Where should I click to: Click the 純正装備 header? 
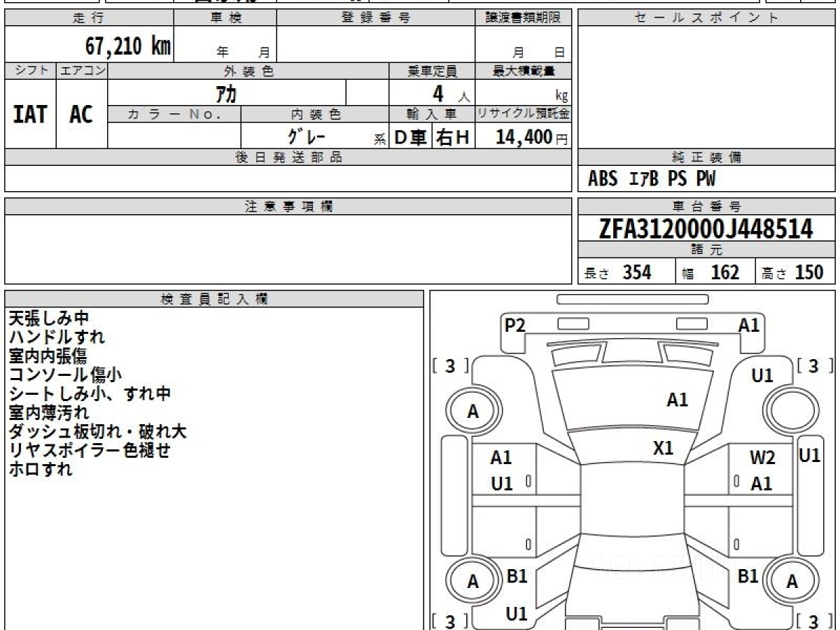click(706, 157)
